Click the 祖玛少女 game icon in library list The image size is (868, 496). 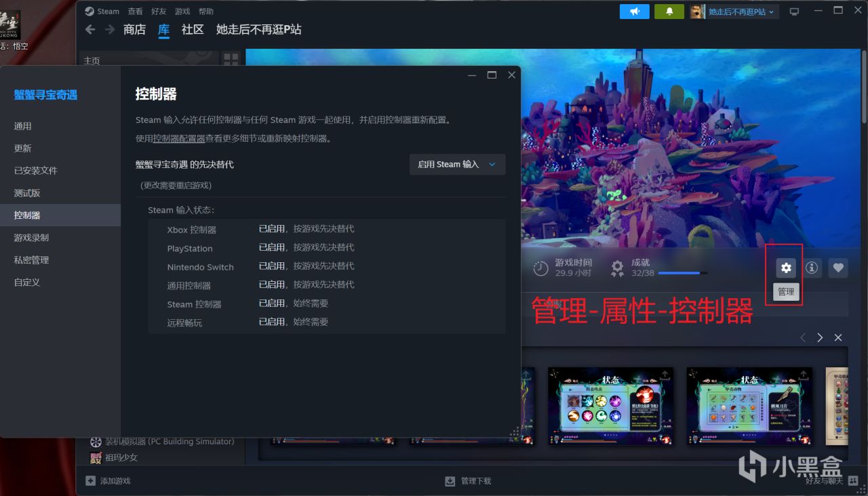(x=96, y=457)
